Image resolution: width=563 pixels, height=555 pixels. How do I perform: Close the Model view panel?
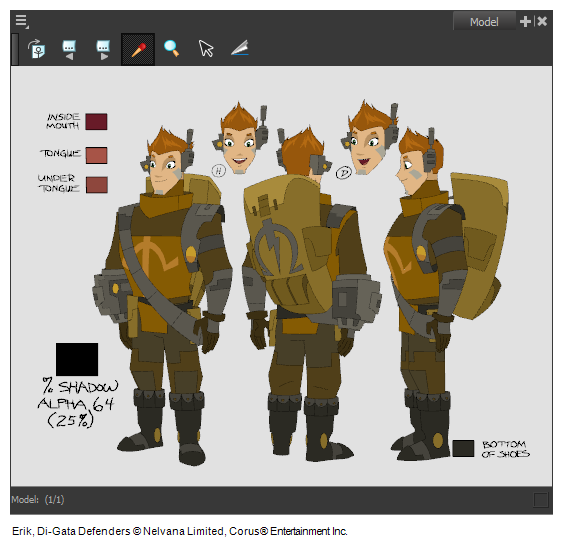[x=542, y=22]
